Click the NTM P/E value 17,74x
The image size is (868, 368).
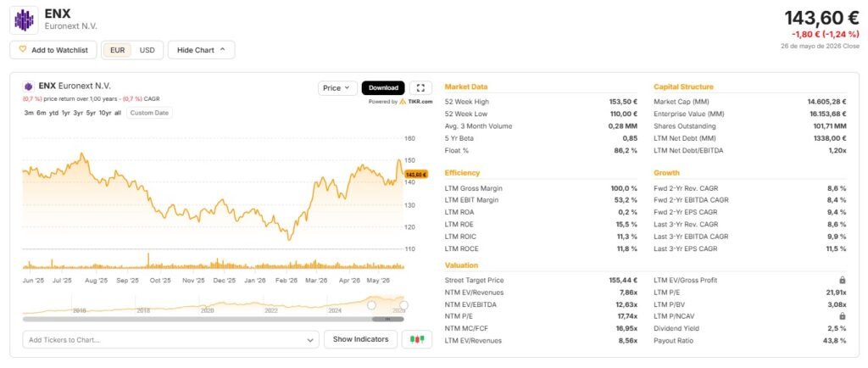[626, 316]
